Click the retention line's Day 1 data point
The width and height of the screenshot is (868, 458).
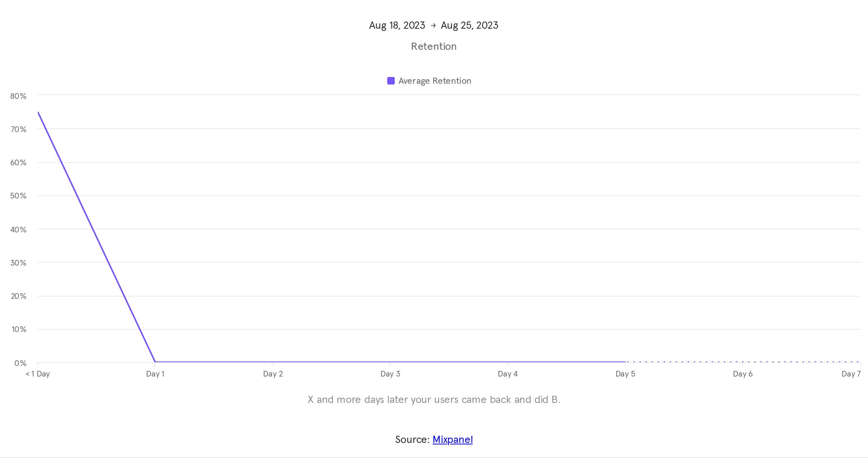pos(155,362)
